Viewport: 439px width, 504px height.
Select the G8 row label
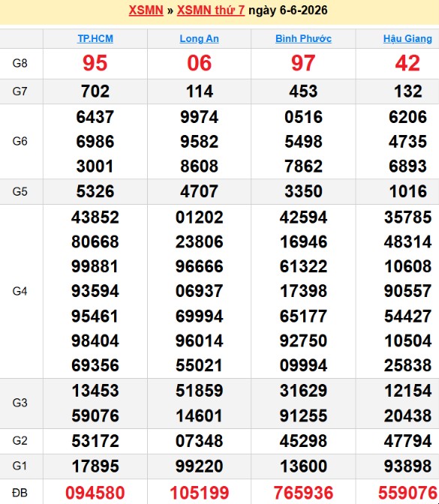point(20,63)
